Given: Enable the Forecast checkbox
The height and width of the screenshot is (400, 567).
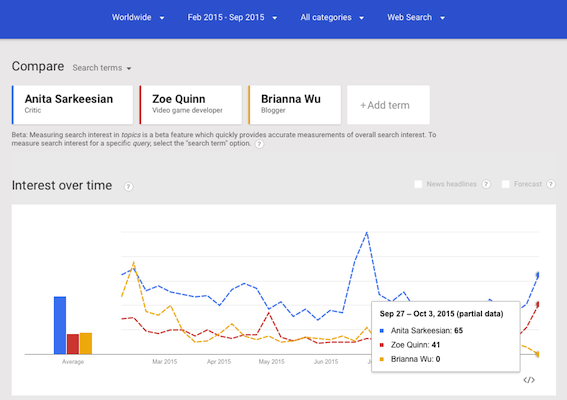Looking at the screenshot, I should pyautogui.click(x=506, y=184).
